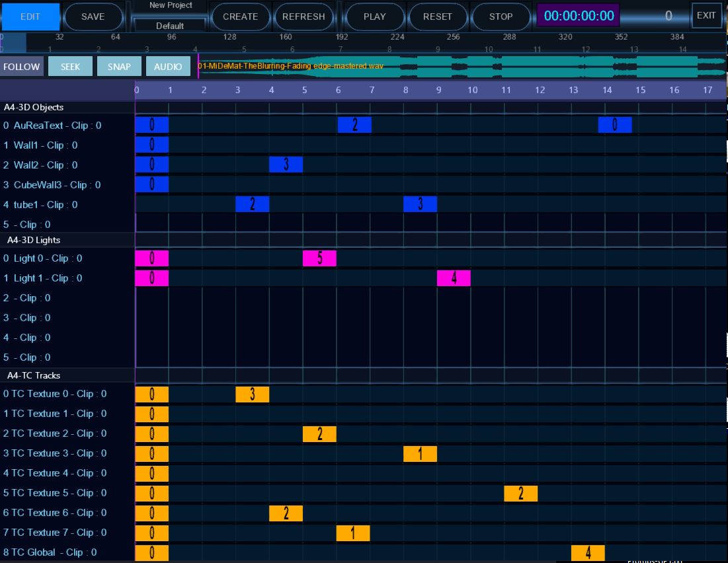Open the Default project dropdown

(x=170, y=26)
